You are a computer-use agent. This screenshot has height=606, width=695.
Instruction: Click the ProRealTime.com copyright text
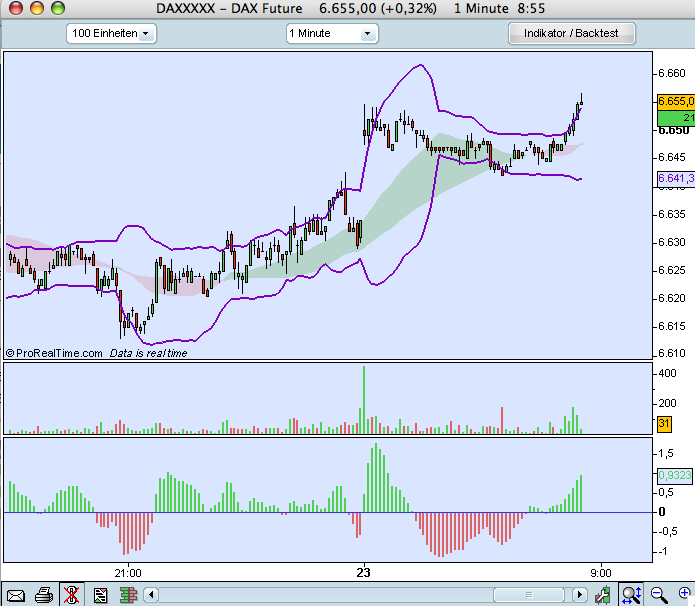(x=54, y=353)
